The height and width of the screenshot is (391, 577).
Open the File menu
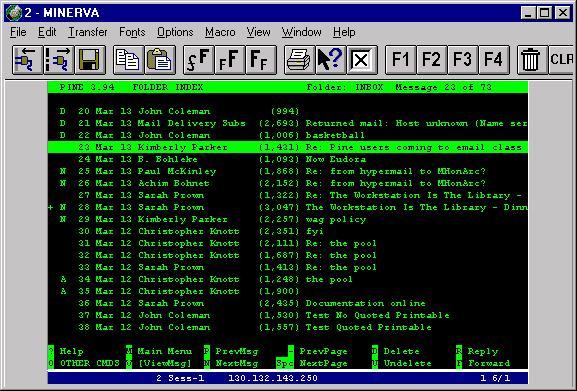(x=18, y=32)
